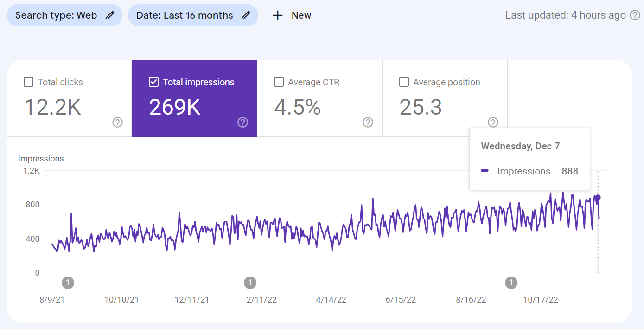Uncheck the Total impressions checkbox
644x329 pixels.
[x=153, y=82]
